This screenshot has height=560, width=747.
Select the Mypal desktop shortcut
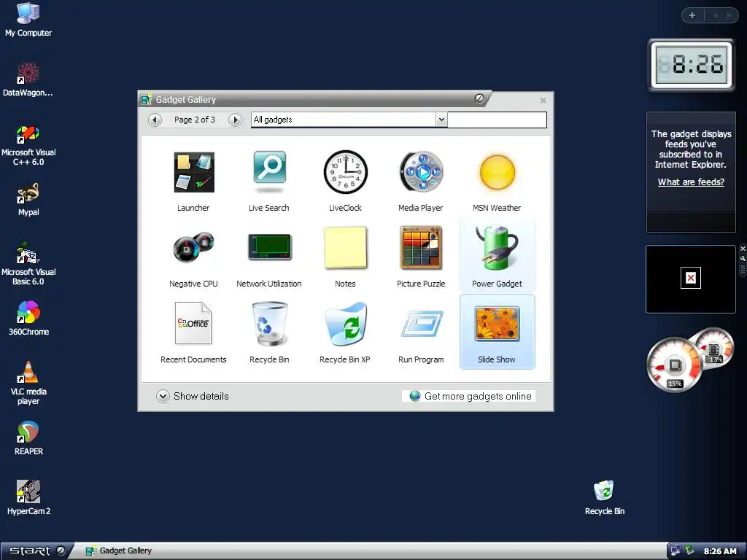pos(28,200)
